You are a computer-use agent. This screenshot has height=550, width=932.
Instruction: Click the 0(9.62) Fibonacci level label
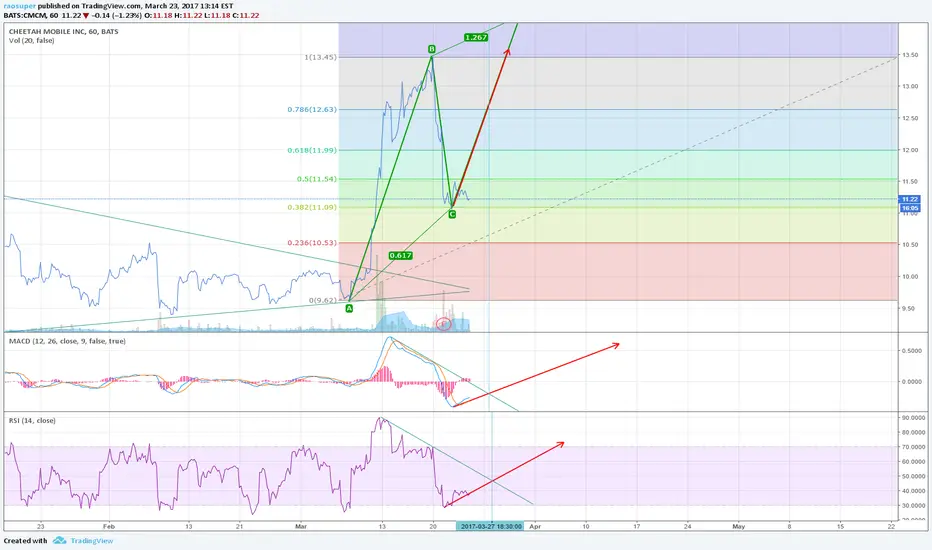(323, 300)
